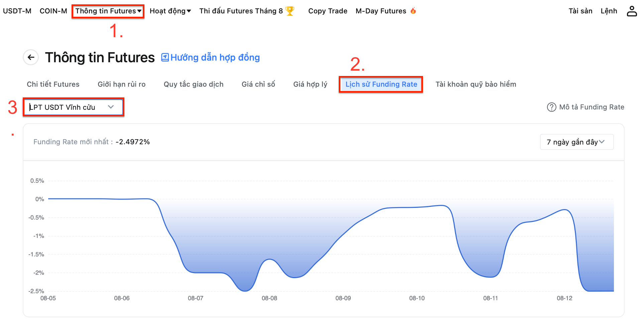Click the chart's 08-08 dip point
The width and height of the screenshot is (644, 332).
coord(294,277)
